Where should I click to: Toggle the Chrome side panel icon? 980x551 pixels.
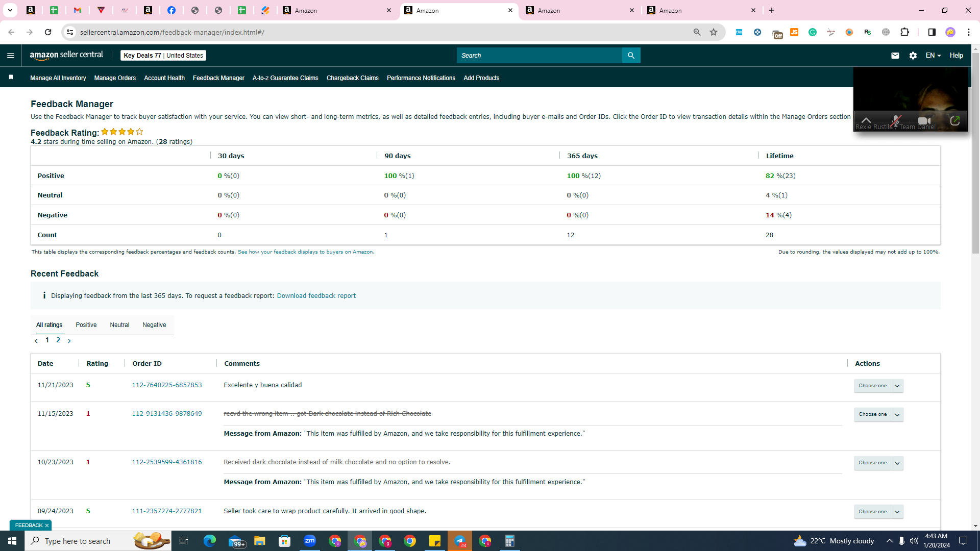pos(932,32)
